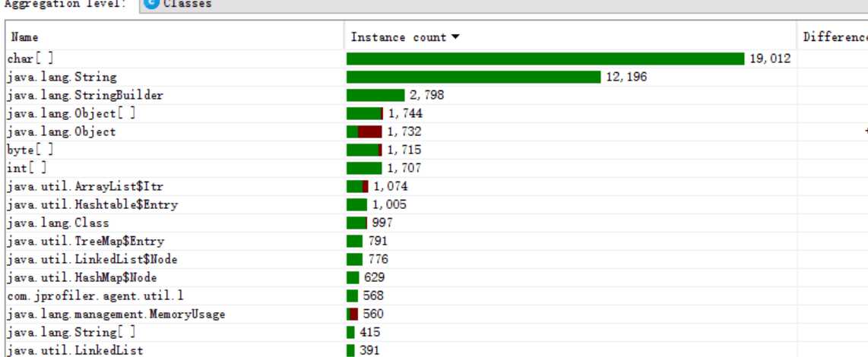Click the Classes aggregation level icon
Screen dimensions: 868x357
tap(151, 3)
